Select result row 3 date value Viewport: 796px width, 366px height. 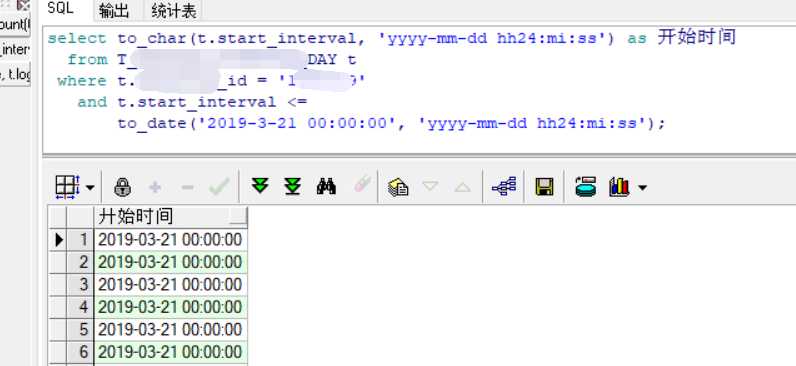(171, 284)
